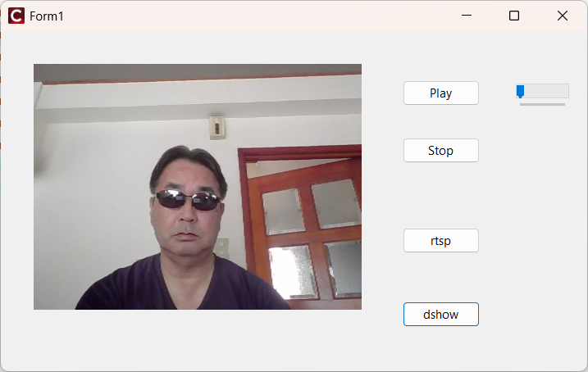The height and width of the screenshot is (372, 588).
Task: Click the blue trackbar slider thumb
Action: [x=520, y=92]
